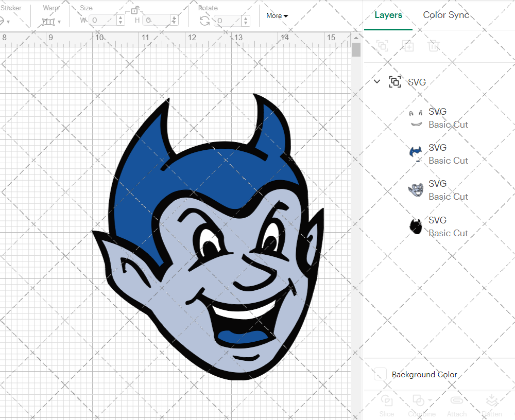Select the mouth SVG layer thumbnail
Image resolution: width=515 pixels, height=420 pixels.
coord(415,117)
